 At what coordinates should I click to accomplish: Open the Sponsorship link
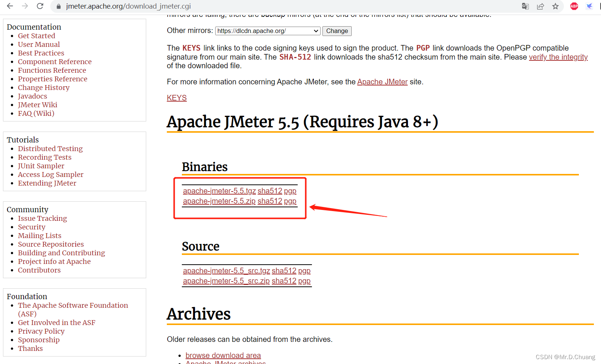click(x=39, y=340)
